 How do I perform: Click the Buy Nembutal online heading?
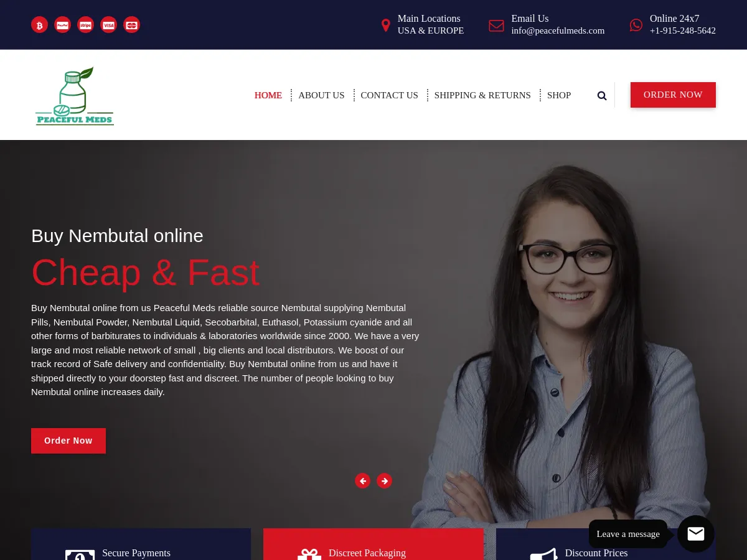[x=117, y=236]
